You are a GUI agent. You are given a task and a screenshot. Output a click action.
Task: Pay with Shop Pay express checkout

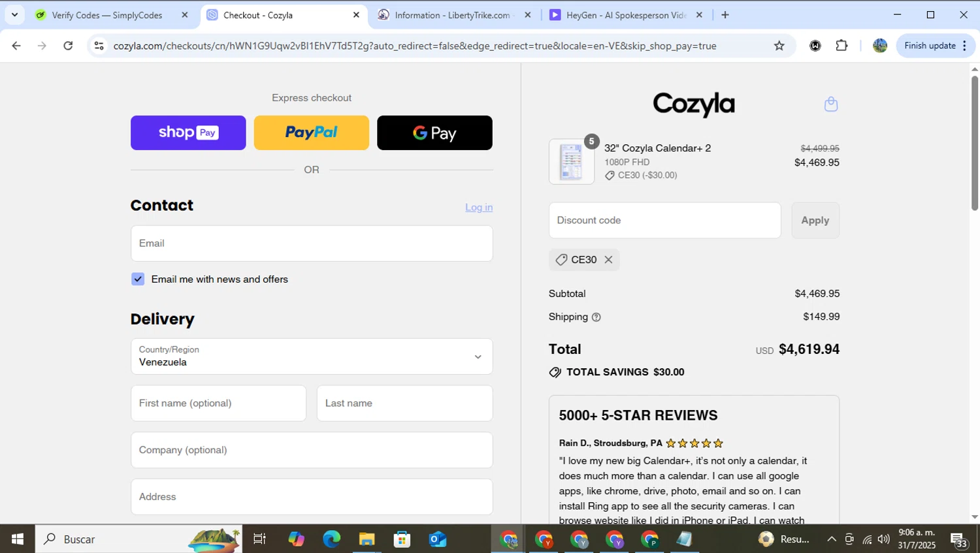[x=188, y=133]
